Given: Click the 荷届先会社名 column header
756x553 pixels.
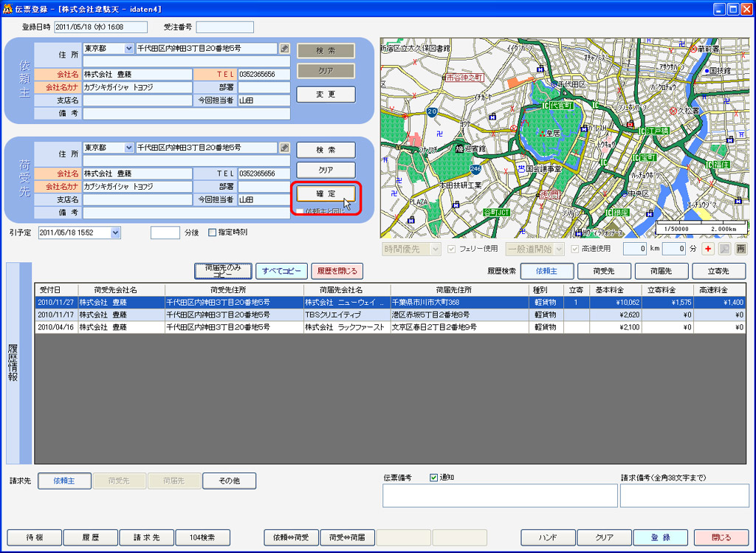Looking at the screenshot, I should click(347, 289).
